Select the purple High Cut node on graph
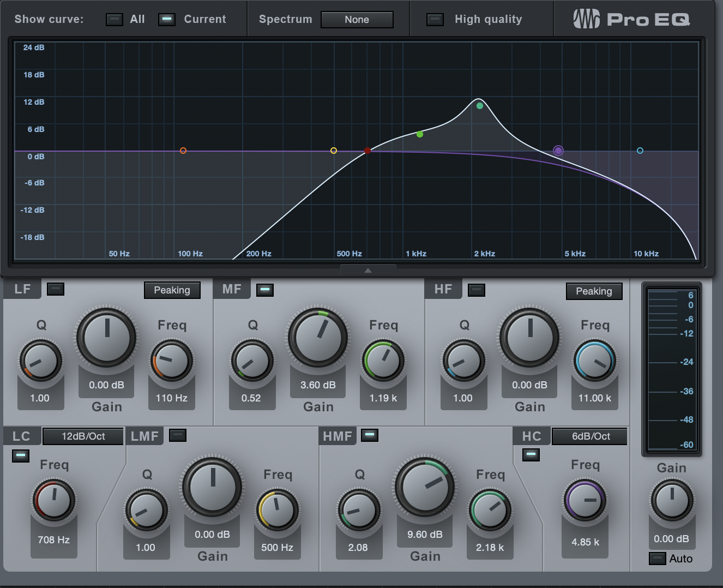Screen dimensions: 723x588 click(558, 151)
